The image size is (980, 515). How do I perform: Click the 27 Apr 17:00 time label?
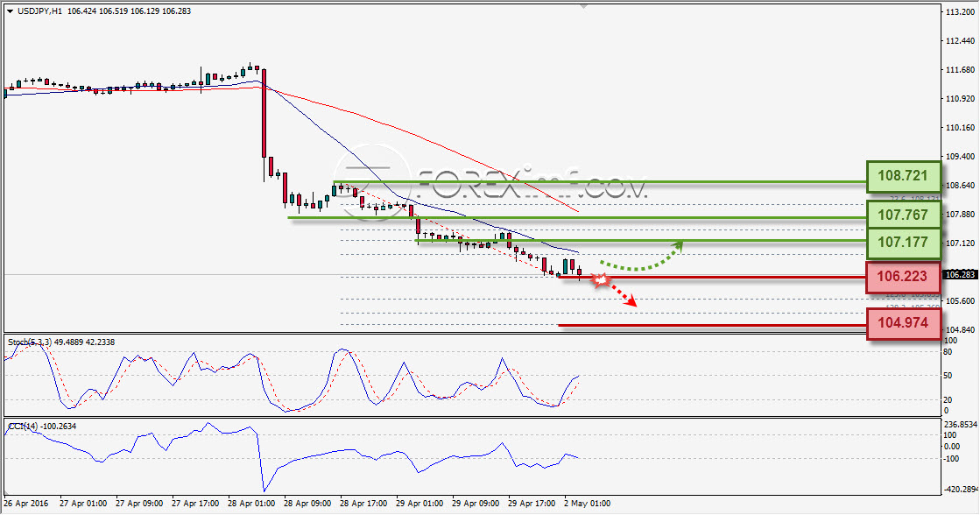coord(195,503)
